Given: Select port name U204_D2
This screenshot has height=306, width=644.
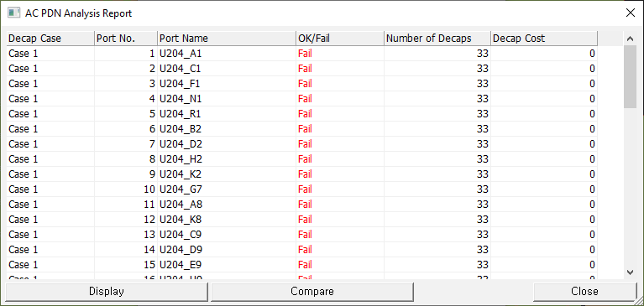Looking at the screenshot, I should 181,144.
